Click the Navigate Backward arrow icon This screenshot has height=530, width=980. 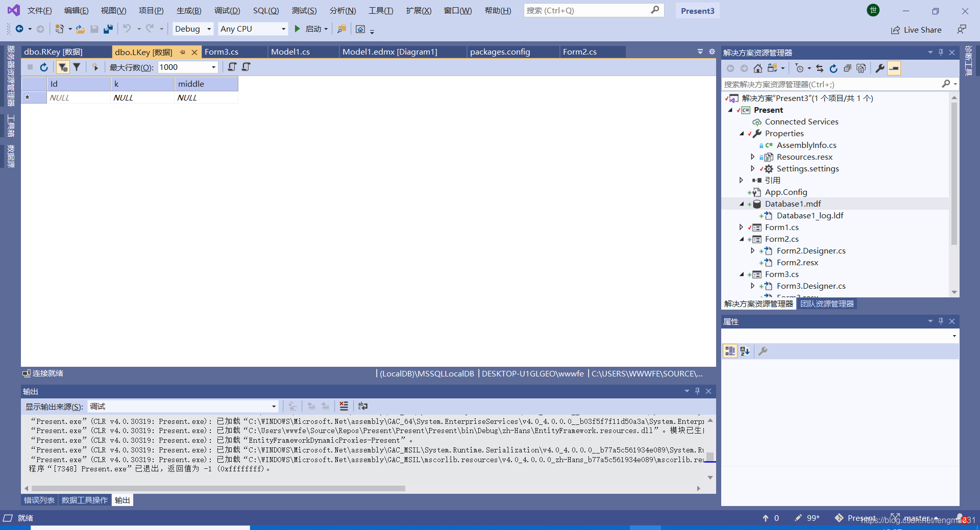point(19,29)
